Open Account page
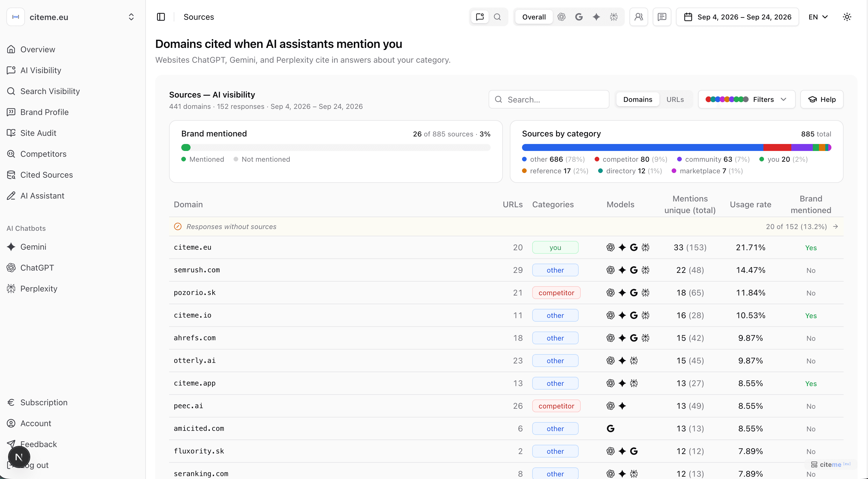The image size is (868, 479). [x=35, y=424]
